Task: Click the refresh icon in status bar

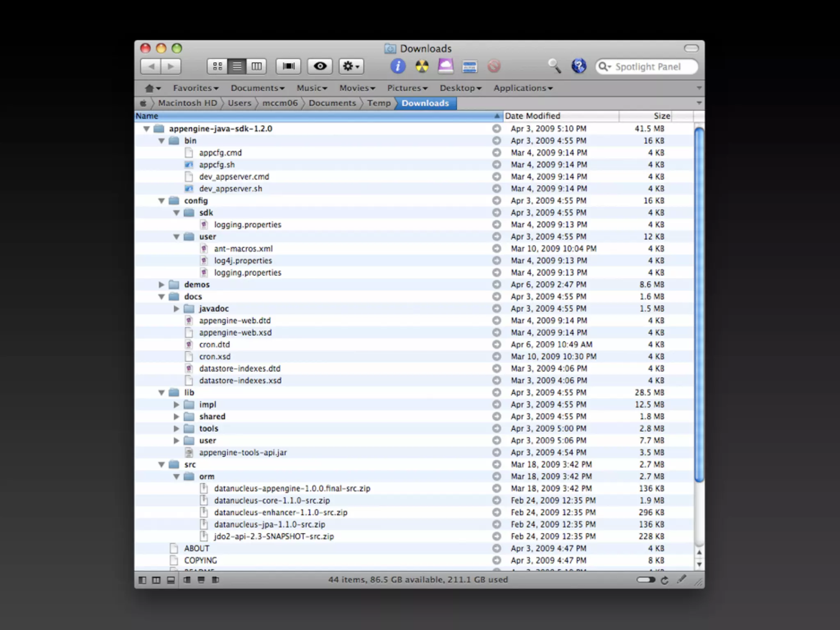Action: click(665, 580)
